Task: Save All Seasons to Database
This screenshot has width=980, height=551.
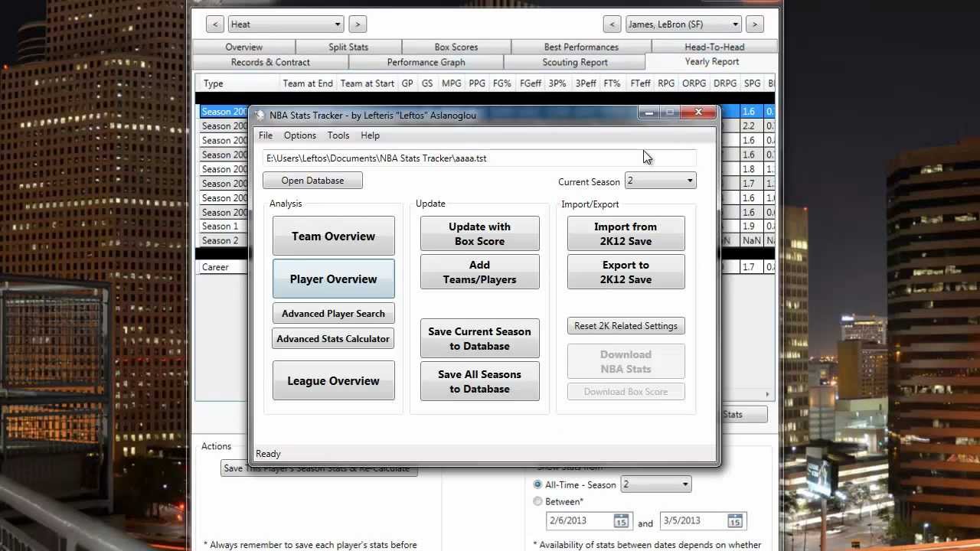Action: click(480, 381)
